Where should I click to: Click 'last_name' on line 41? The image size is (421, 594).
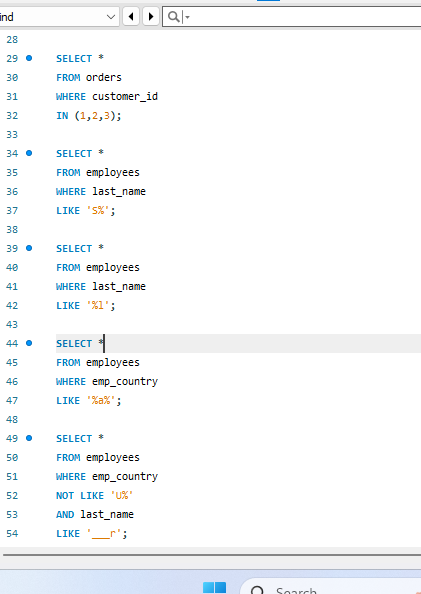click(119, 287)
